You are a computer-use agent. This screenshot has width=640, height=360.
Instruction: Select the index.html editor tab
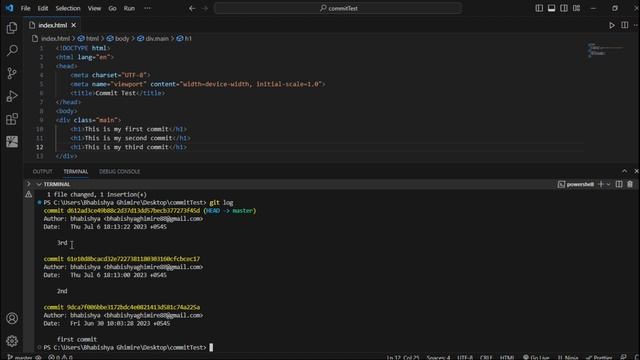point(52,25)
